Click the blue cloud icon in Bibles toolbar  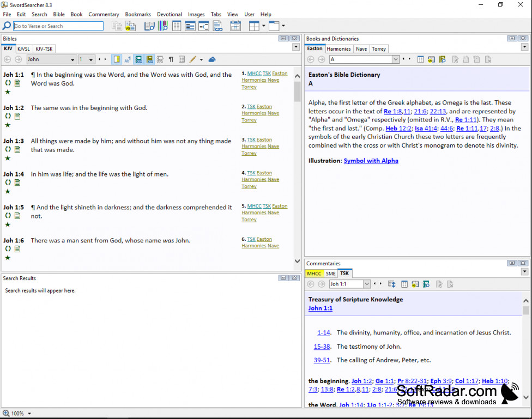pyautogui.click(x=212, y=59)
